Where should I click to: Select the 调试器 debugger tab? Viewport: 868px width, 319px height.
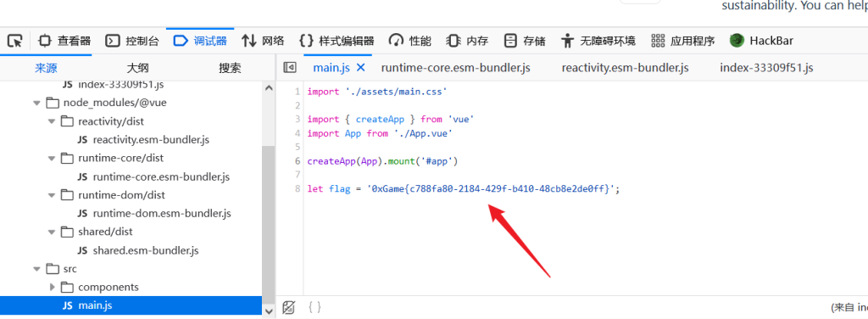[x=200, y=41]
